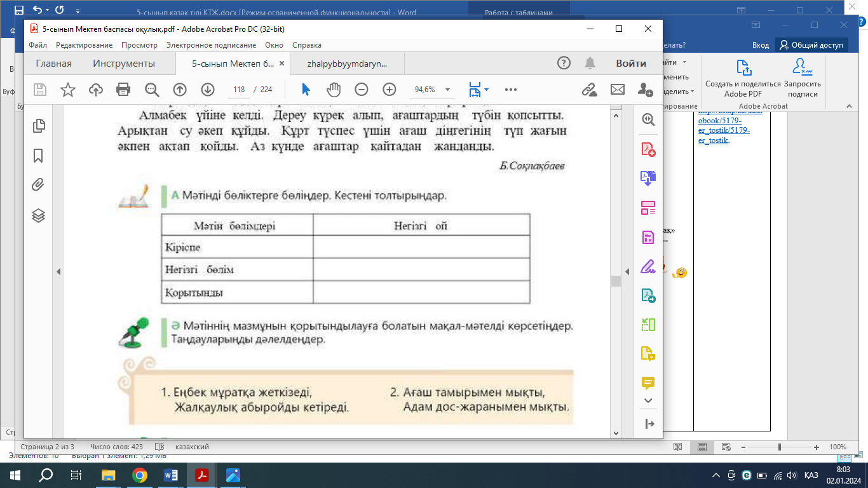The height and width of the screenshot is (488, 868).
Task: Zoom out with the minus icon
Action: (362, 90)
